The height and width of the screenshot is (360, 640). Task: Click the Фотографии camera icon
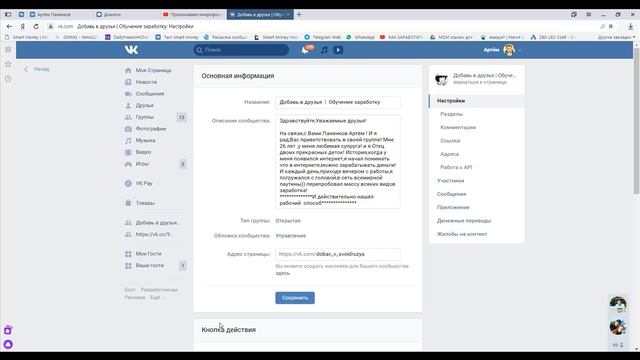[x=128, y=129]
